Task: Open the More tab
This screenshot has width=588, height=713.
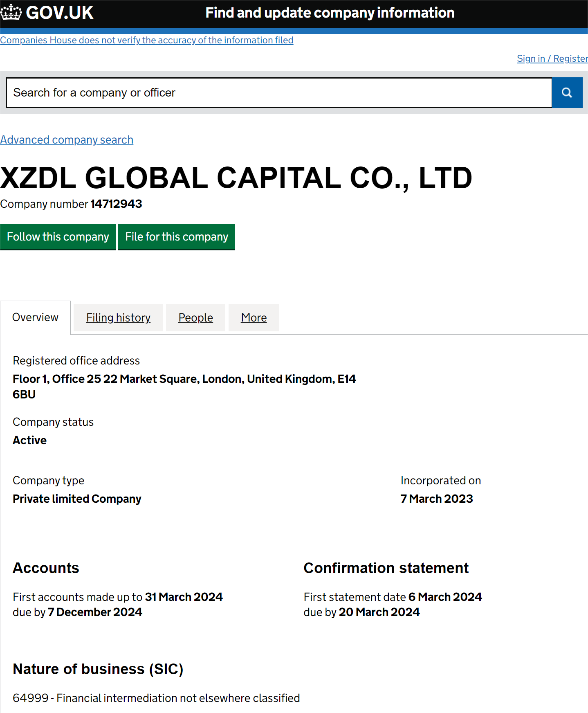Action: click(x=254, y=318)
